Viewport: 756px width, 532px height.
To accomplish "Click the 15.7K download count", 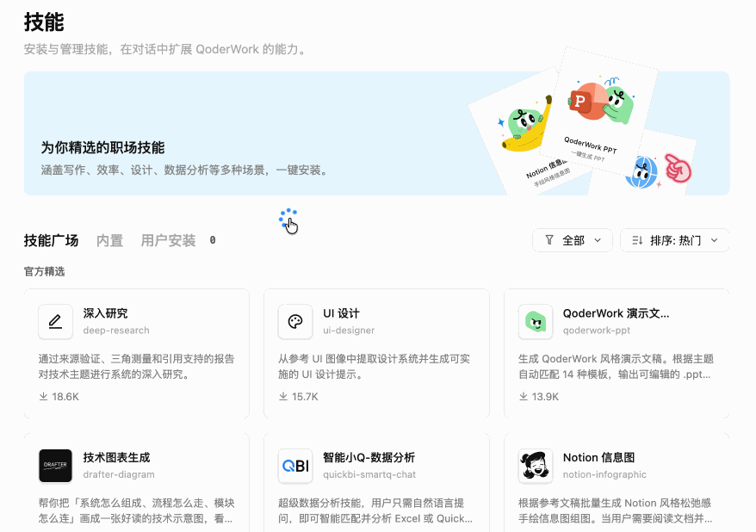I will tap(305, 397).
